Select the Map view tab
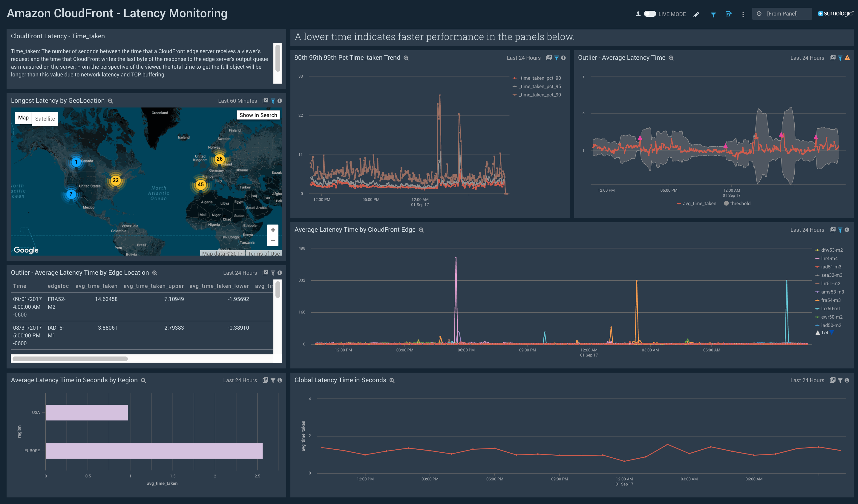Viewport: 858px width, 504px height. [x=23, y=118]
